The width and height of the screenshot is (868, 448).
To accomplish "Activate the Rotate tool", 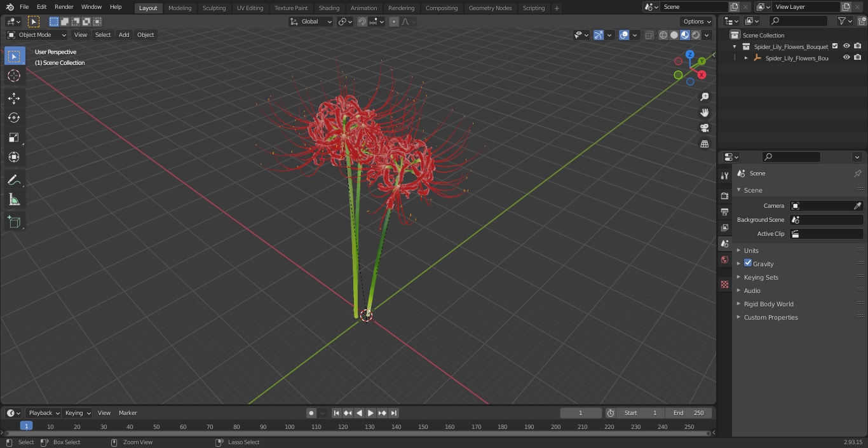I will coord(14,118).
